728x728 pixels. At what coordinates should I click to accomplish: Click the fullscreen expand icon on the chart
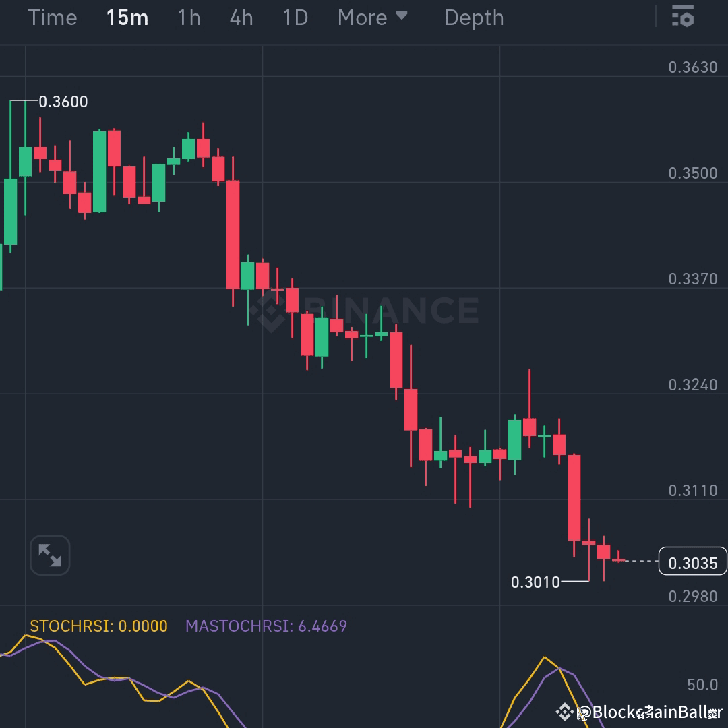50,554
